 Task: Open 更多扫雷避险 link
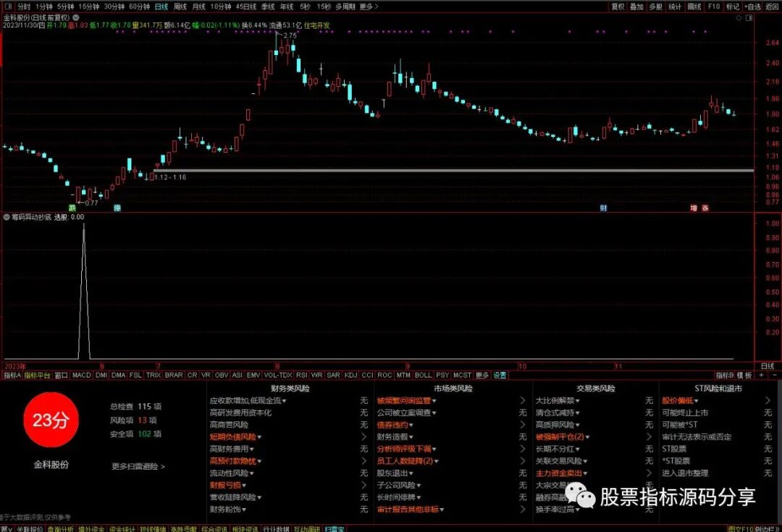point(138,466)
